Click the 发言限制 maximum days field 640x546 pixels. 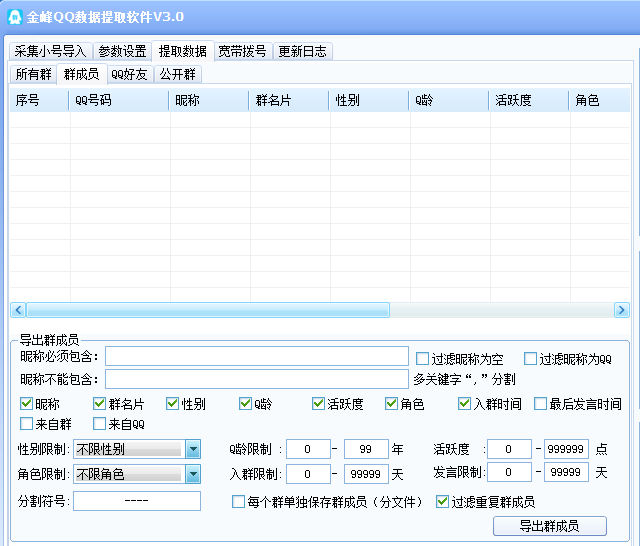click(566, 472)
